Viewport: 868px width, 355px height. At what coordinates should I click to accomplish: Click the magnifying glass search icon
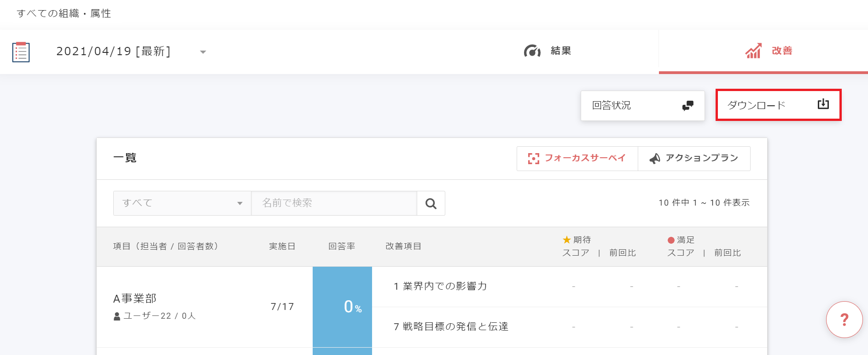click(431, 204)
